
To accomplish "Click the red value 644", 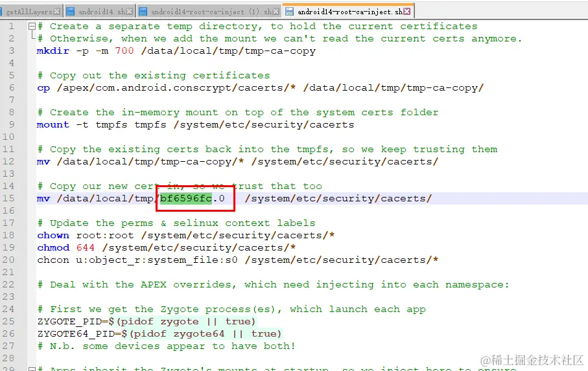I will 86,247.
